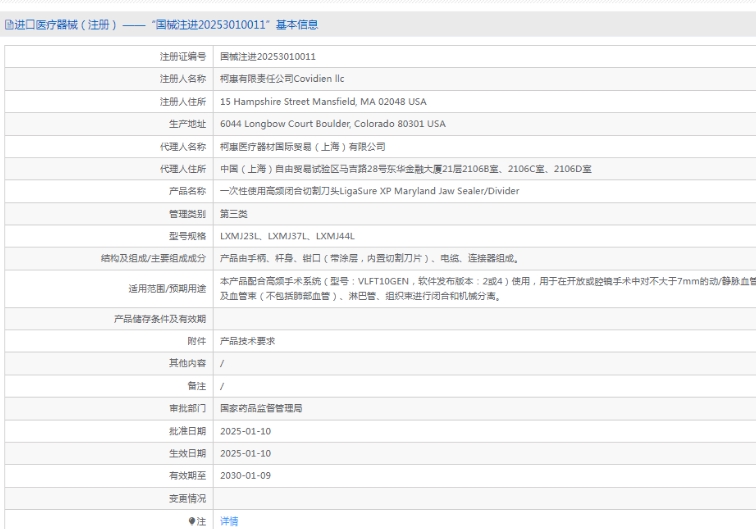756x529 pixels.
Task: Click the 批准日期 row label
Action: click(187, 431)
